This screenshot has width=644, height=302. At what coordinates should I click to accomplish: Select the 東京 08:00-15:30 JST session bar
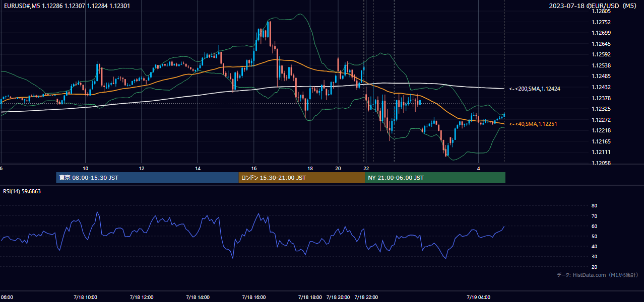(147, 178)
